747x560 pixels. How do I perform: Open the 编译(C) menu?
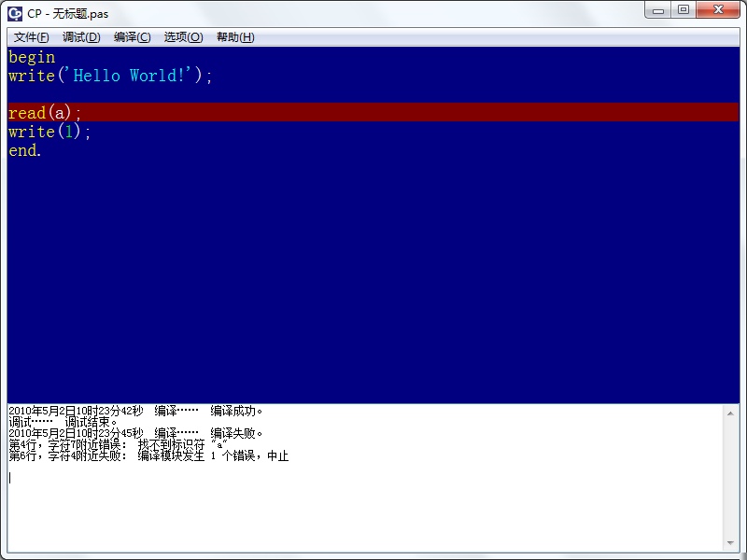coord(132,37)
